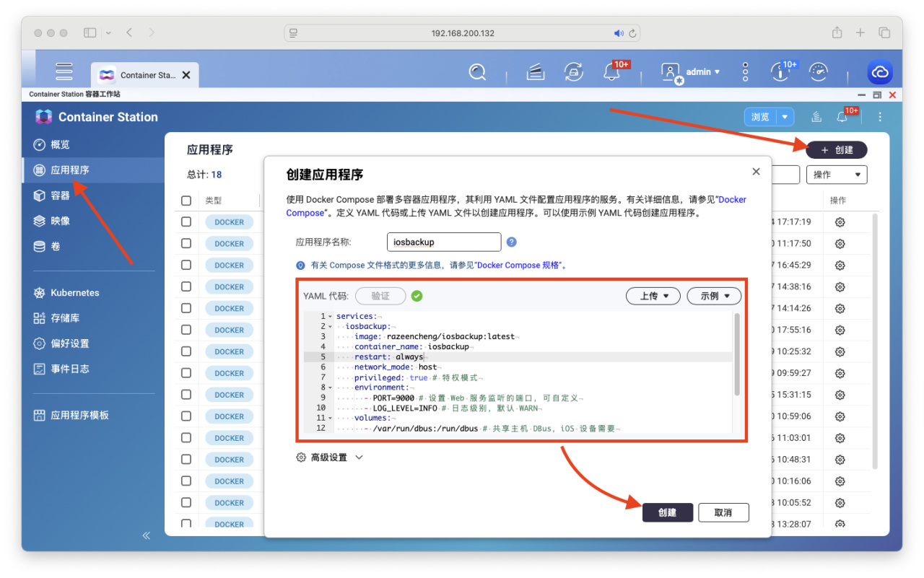This screenshot has width=924, height=578.
Task: Close the 创建应用程序 dialog
Action: (756, 172)
